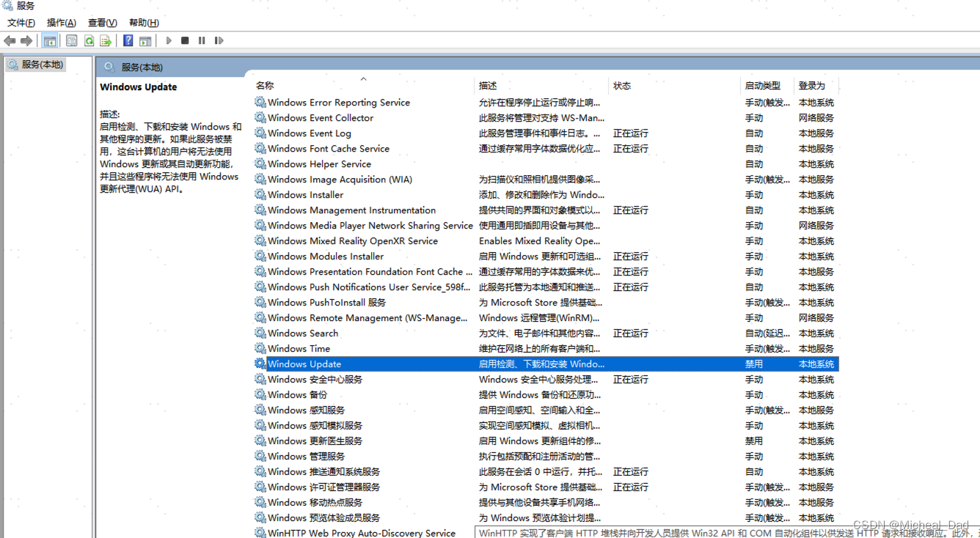Viewport: 980px width, 538px height.
Task: Click 服务(本地) header above the details pane
Action: 142,67
